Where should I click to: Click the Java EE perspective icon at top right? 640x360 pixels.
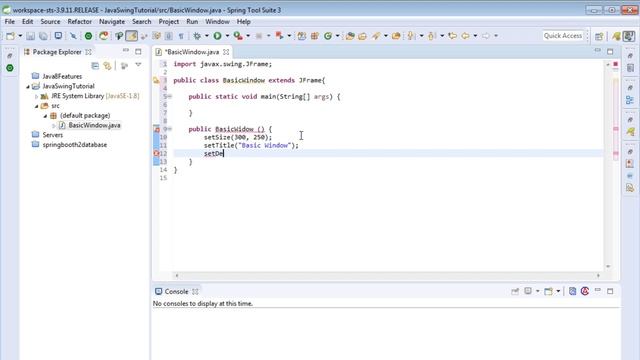pos(629,36)
